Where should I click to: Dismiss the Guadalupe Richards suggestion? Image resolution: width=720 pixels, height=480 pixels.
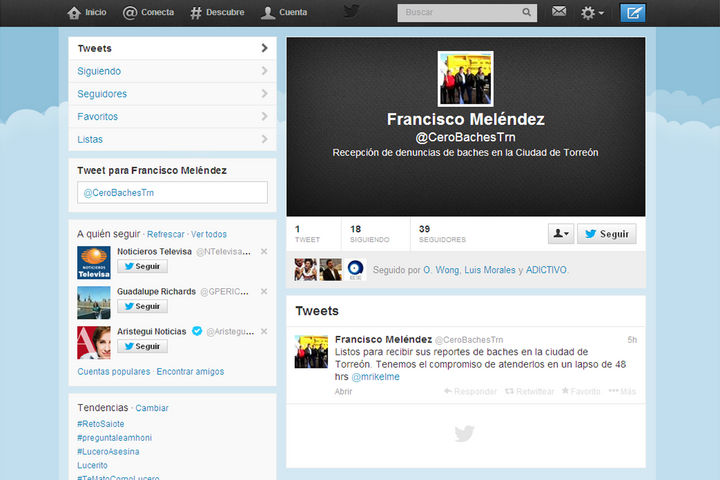pyautogui.click(x=264, y=291)
